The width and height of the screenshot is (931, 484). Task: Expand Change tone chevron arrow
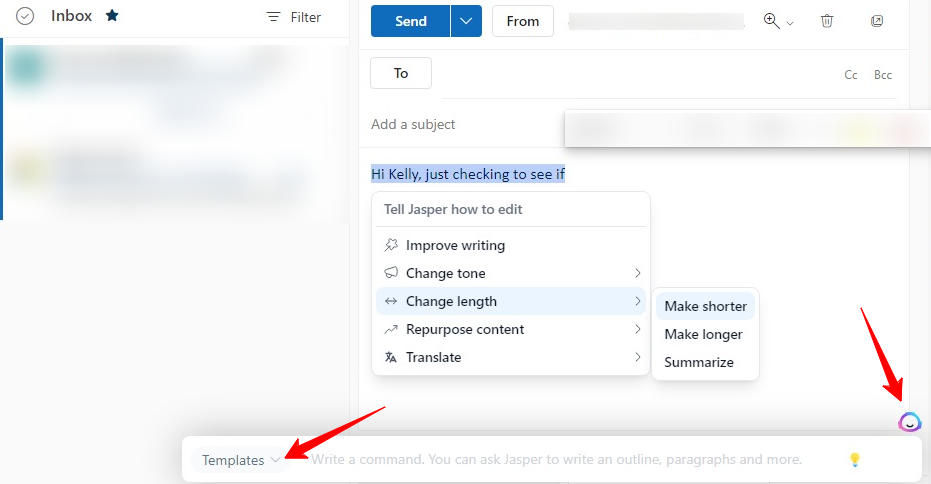pyautogui.click(x=638, y=273)
